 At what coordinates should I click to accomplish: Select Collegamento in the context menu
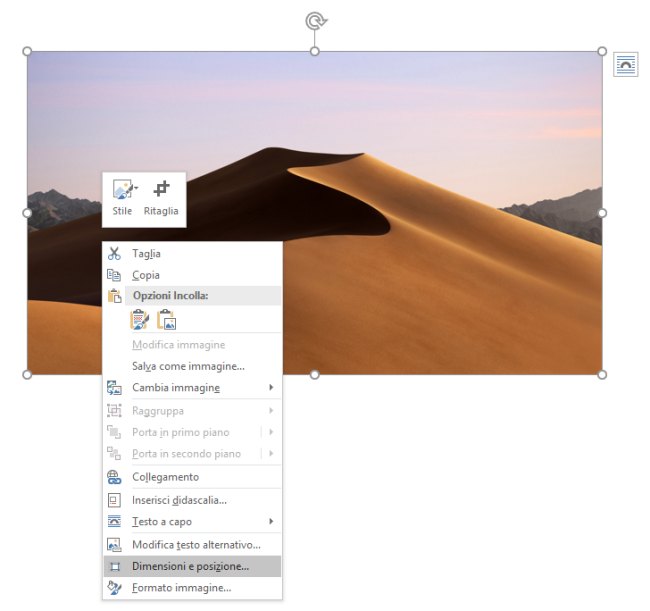tap(192, 477)
